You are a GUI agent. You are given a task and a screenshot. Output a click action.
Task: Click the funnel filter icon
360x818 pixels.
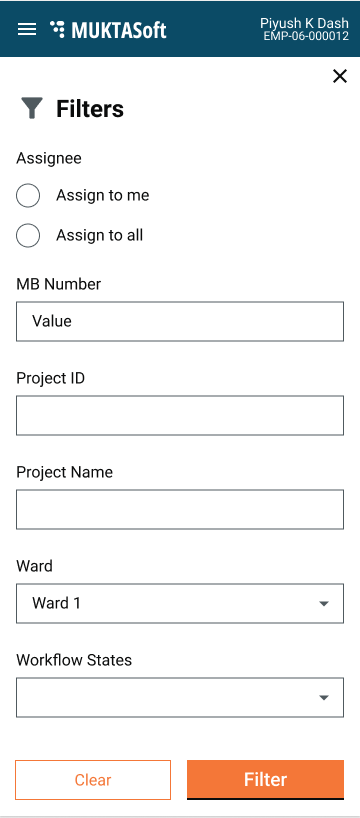coord(31,109)
